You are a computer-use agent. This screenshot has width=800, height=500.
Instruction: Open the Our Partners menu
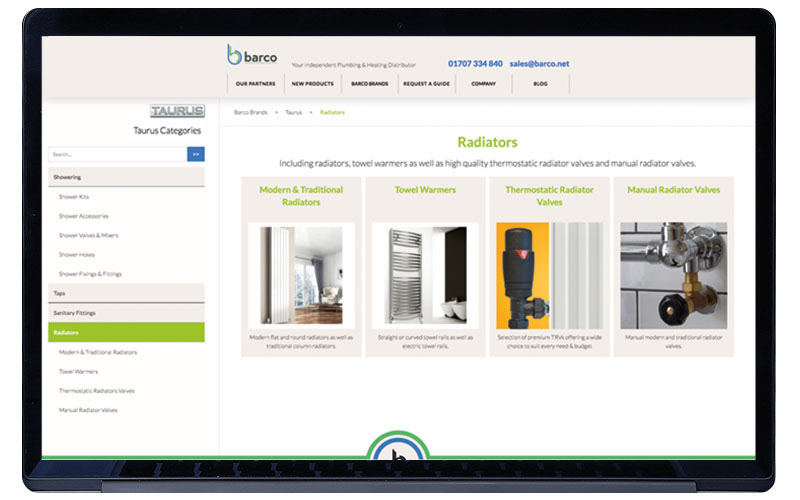coord(256,84)
